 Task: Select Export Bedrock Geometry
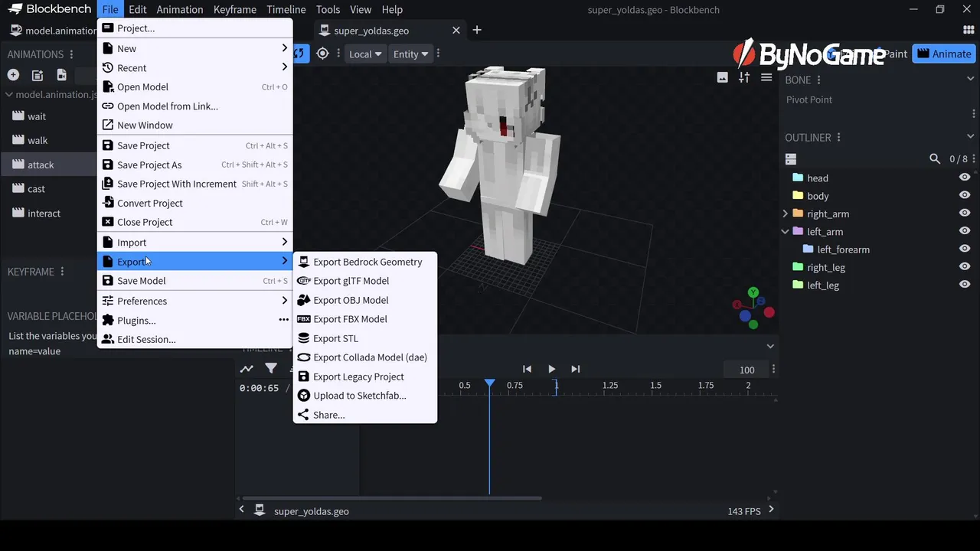(365, 262)
